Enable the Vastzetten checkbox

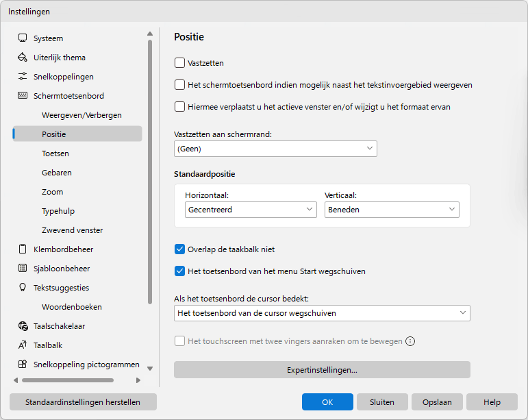pos(180,63)
